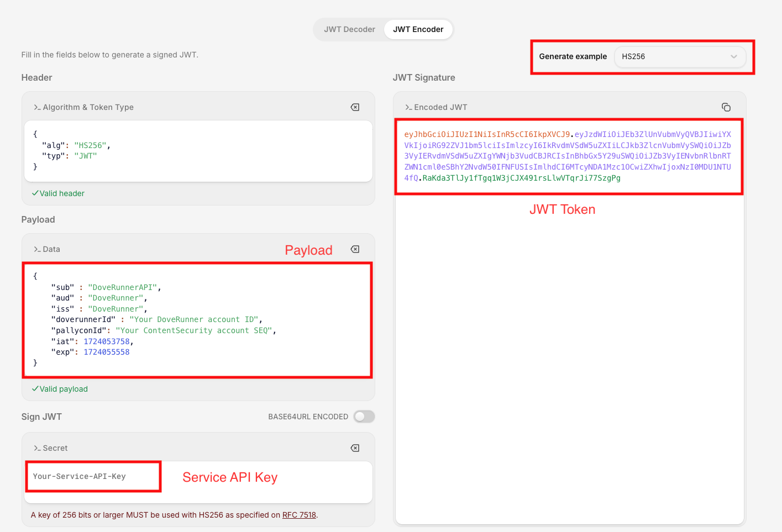782x532 pixels.
Task: Click the Algorithm & Token Type label
Action: click(x=88, y=107)
